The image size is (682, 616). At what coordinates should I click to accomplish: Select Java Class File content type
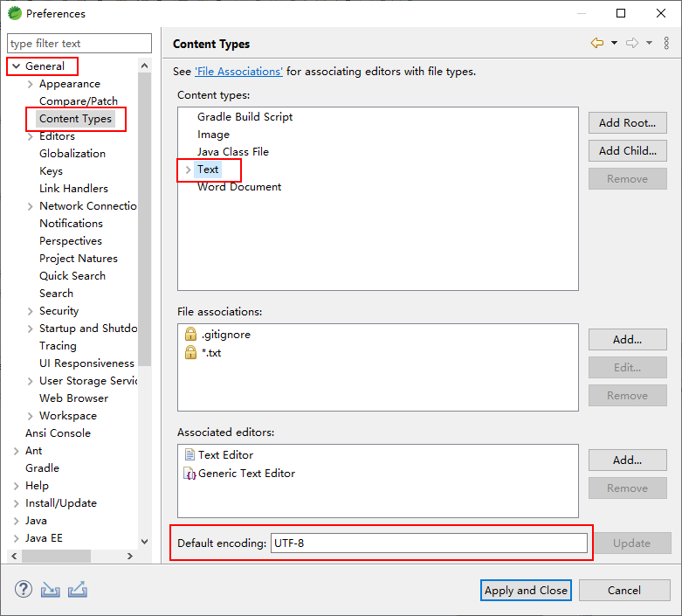pos(233,152)
